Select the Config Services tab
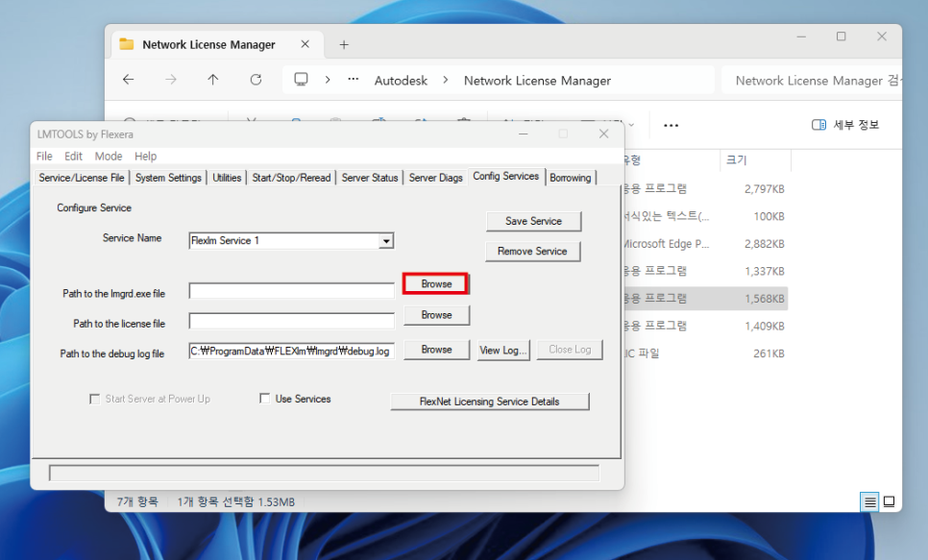The width and height of the screenshot is (928, 560). [x=506, y=176]
